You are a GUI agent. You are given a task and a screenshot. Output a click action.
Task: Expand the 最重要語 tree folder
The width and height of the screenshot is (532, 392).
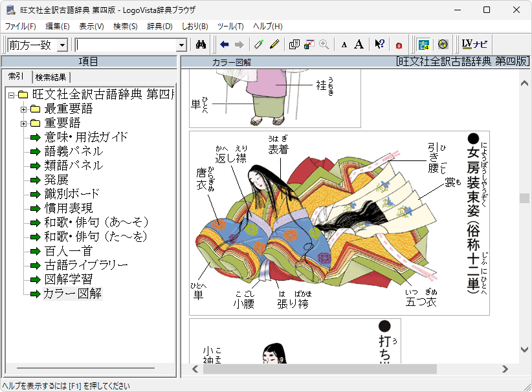pos(24,109)
